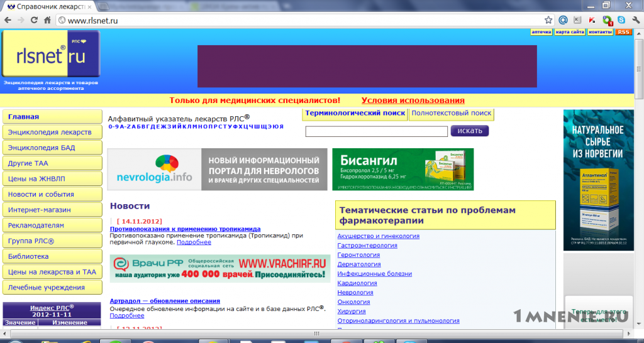Click the vertical page scrollbar thumb
644x343 pixels.
click(639, 69)
